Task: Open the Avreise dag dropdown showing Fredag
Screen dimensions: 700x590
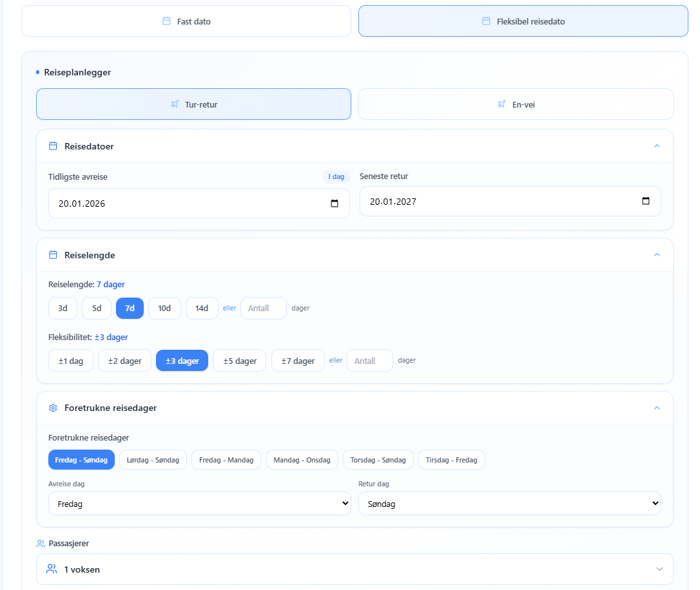Action: click(x=200, y=504)
